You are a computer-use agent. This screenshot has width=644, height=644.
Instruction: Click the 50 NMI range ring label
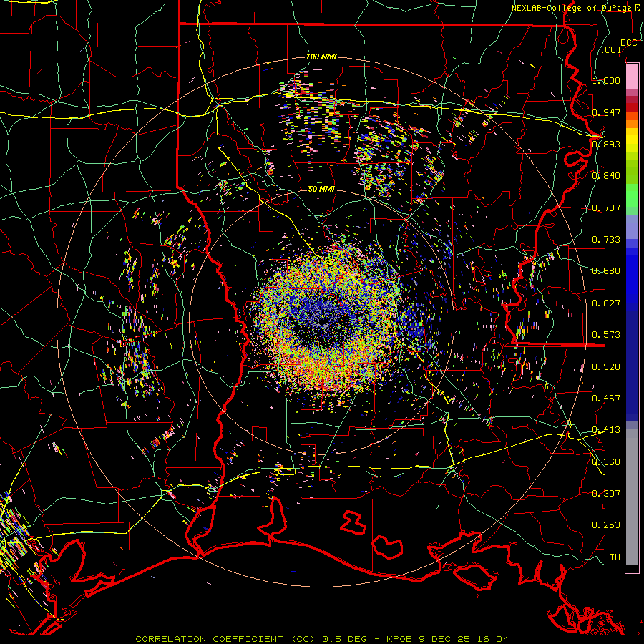tap(321, 189)
